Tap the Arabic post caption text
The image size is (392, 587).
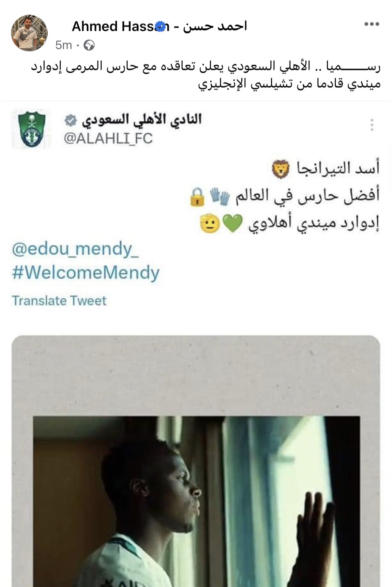[x=206, y=75]
